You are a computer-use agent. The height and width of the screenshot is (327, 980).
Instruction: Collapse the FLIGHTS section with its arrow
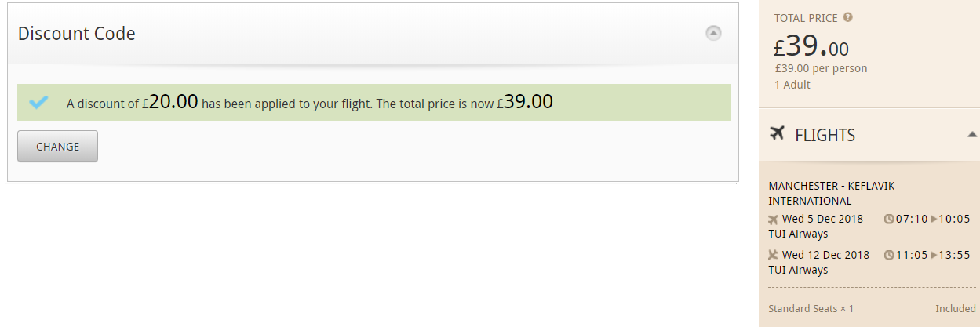pyautogui.click(x=972, y=135)
